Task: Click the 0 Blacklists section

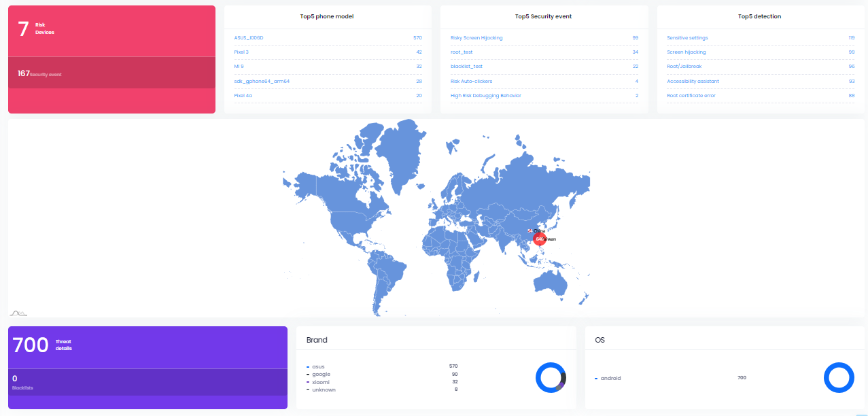Action: coord(147,382)
